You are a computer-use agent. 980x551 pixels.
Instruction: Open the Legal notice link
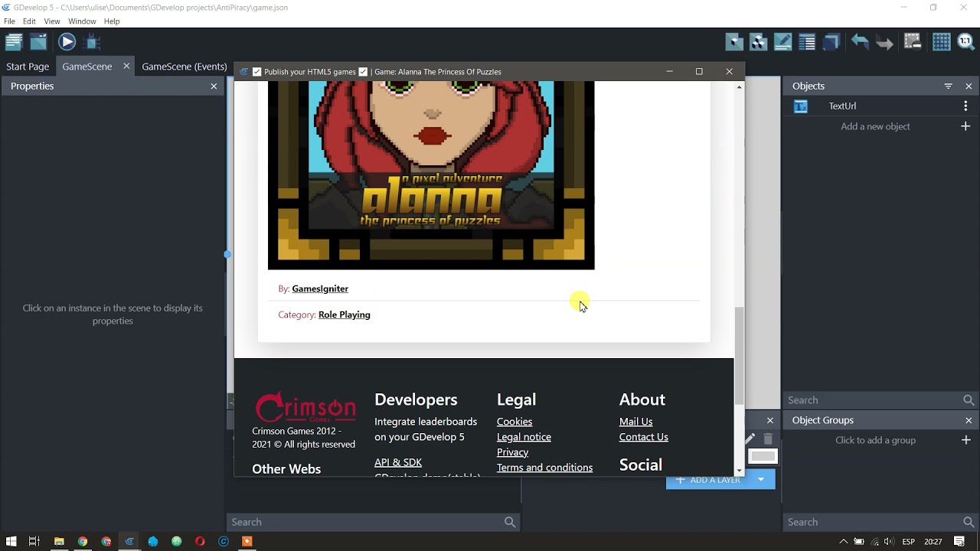[x=524, y=437]
